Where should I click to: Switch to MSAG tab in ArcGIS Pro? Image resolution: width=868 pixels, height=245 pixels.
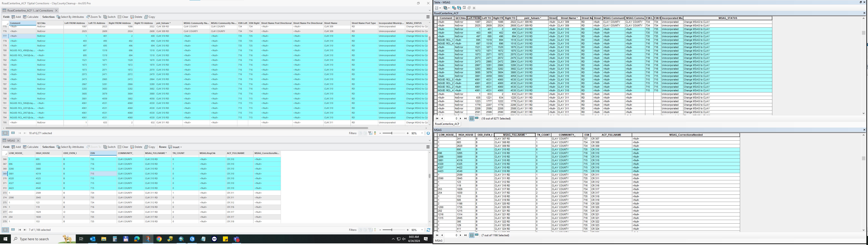pos(11,141)
